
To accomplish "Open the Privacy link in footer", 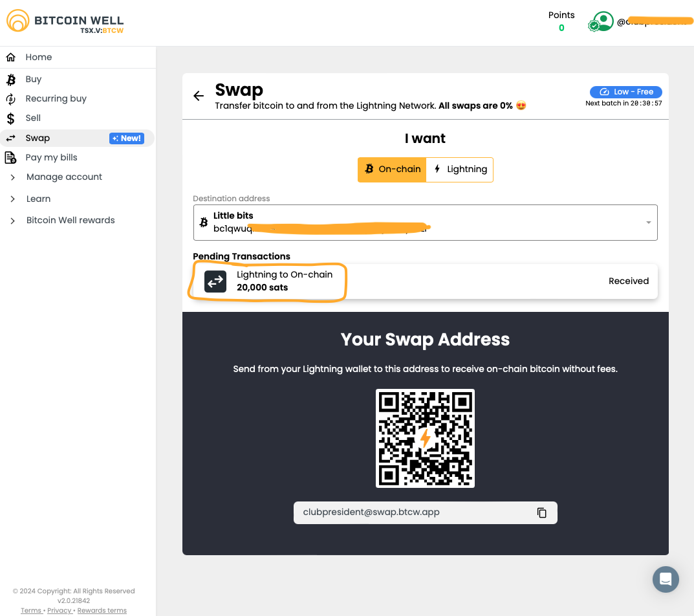I will tap(59, 610).
